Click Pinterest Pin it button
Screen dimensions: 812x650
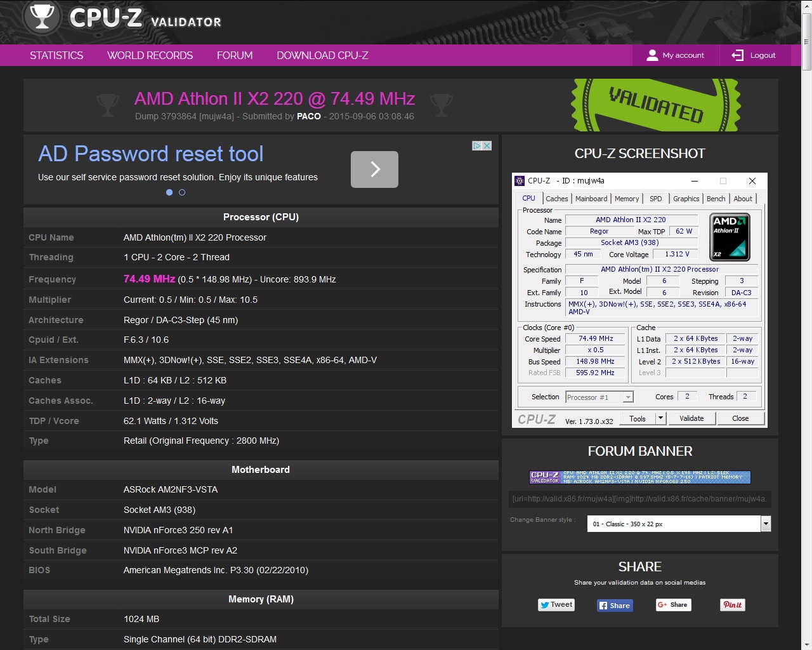(733, 605)
